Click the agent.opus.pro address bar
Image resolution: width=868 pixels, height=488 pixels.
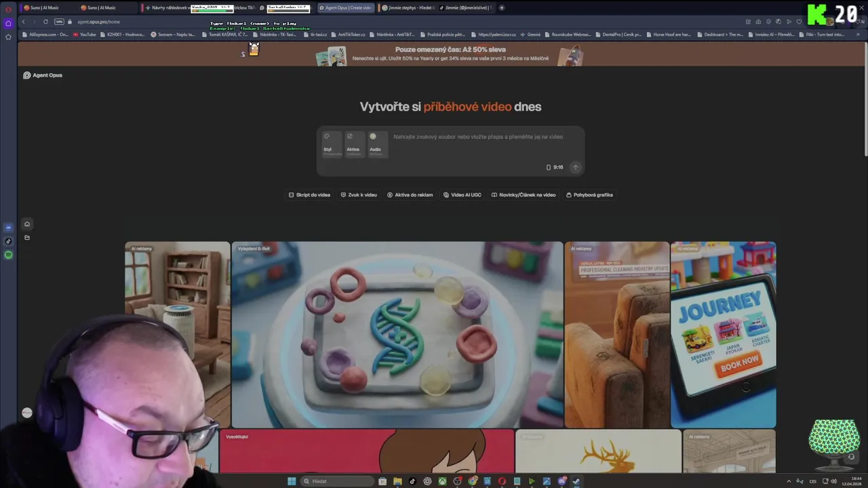[x=98, y=22]
